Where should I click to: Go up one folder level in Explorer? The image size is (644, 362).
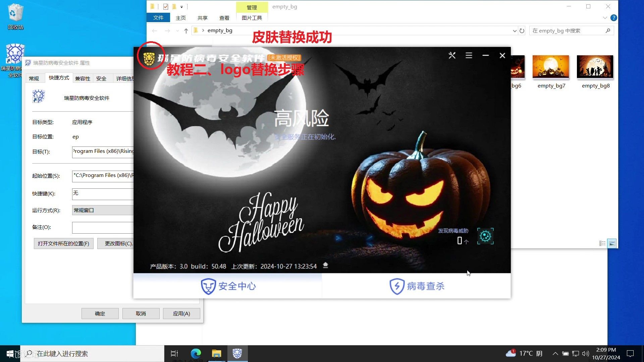coord(186,31)
